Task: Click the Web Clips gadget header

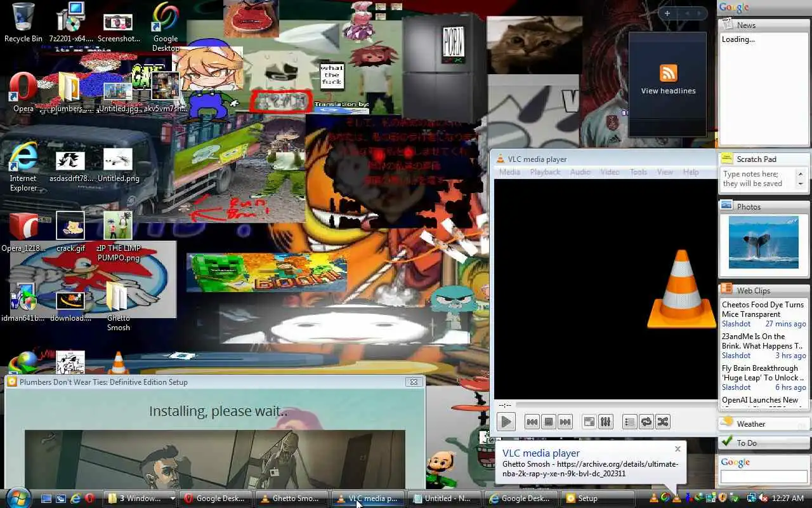Action: pos(764,290)
